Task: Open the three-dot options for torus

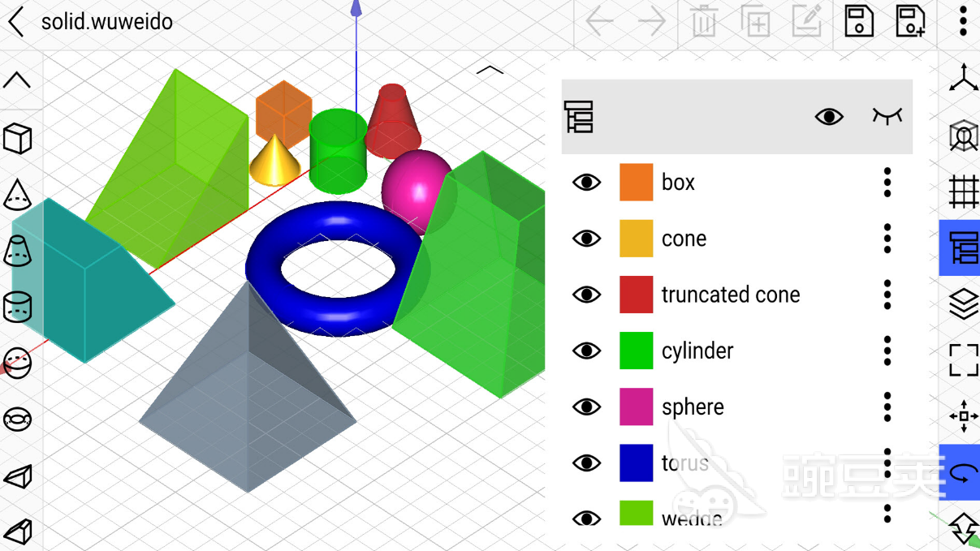Action: 887,463
